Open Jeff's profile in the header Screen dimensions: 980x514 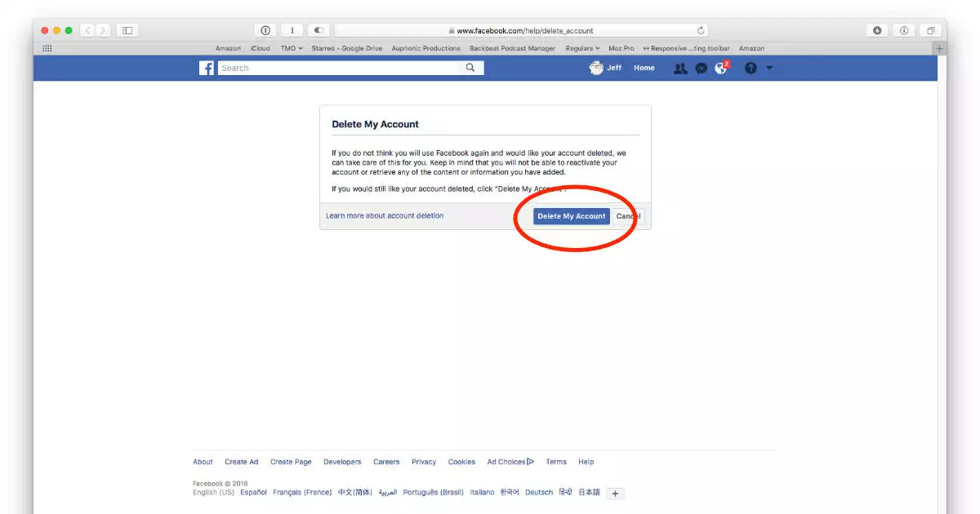tap(606, 69)
